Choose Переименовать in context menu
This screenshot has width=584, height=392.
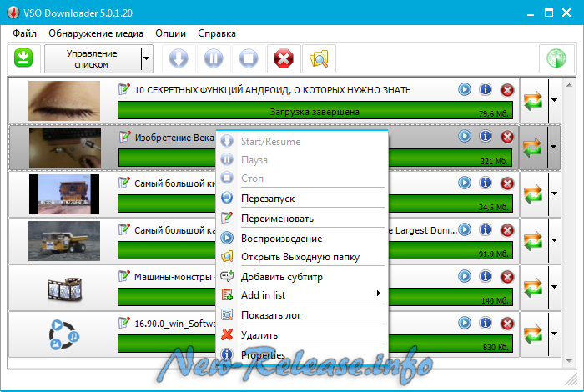pos(302,219)
